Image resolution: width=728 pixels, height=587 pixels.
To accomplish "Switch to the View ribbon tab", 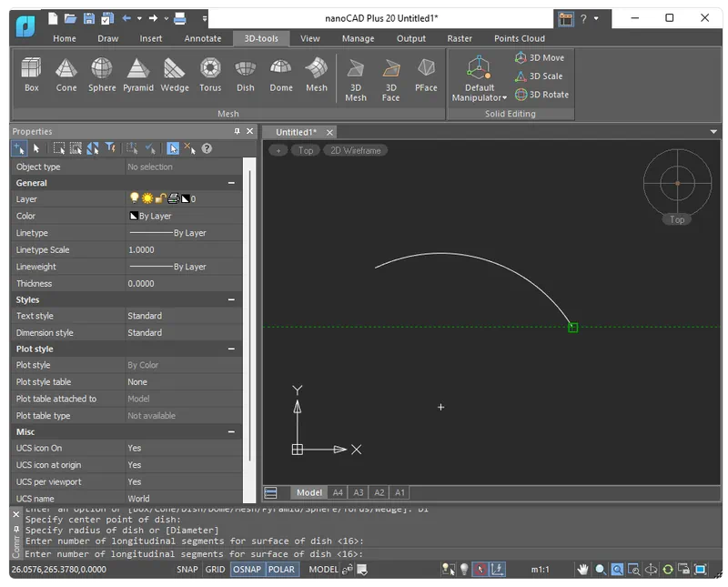I will (x=310, y=38).
